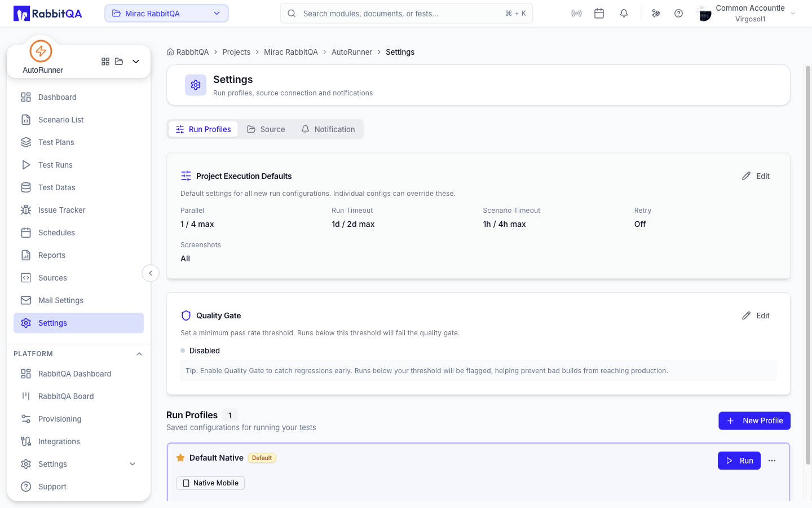Open Mail Settings

coord(78,300)
